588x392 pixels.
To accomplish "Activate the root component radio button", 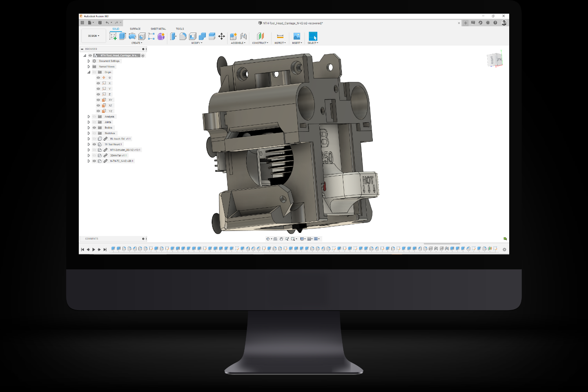I will pyautogui.click(x=143, y=56).
